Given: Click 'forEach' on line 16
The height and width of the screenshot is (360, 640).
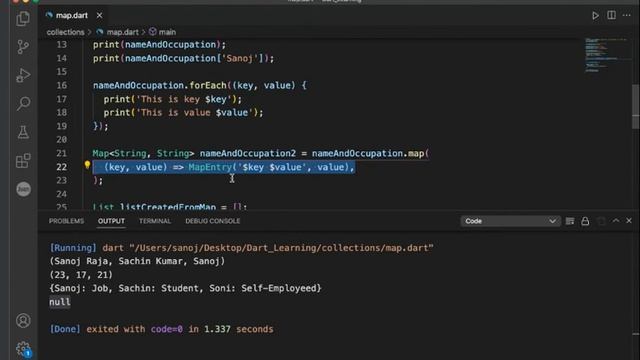Looking at the screenshot, I should [x=208, y=85].
